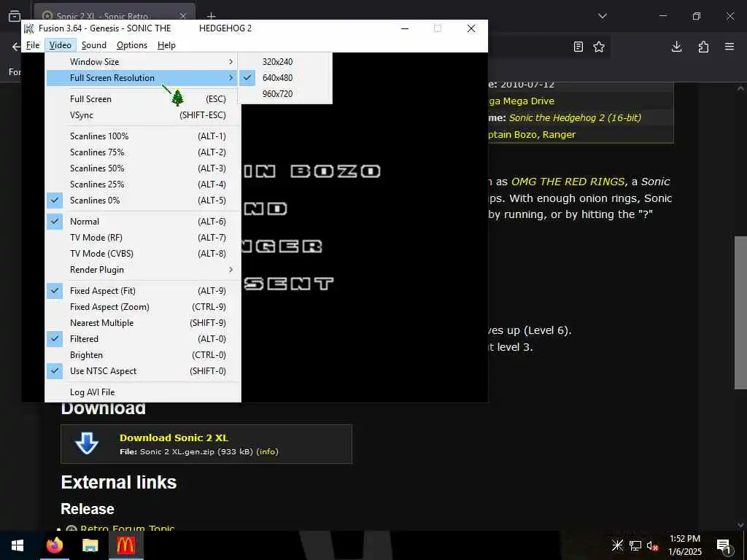747x560 pixels.
Task: Set Scanlines 75%
Action: click(143, 152)
